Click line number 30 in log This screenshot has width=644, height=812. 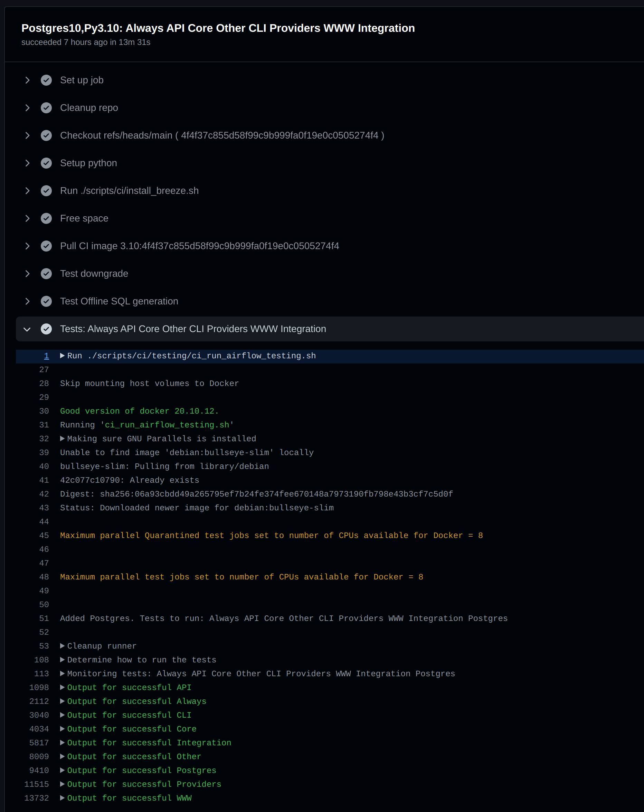44,411
